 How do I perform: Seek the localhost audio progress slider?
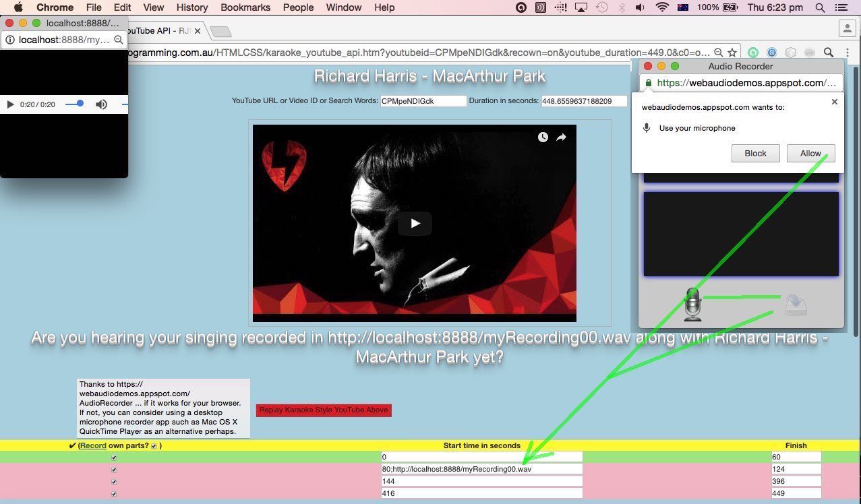(75, 104)
